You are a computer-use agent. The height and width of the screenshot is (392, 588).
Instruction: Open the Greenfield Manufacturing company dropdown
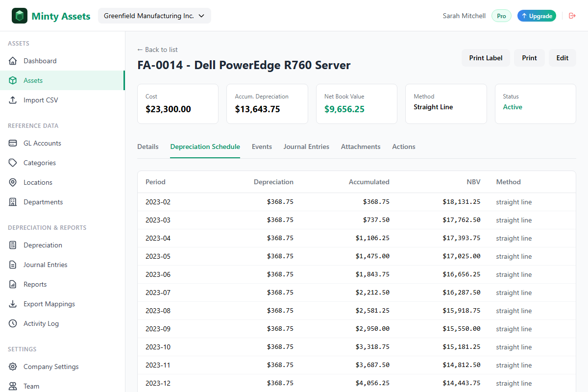(x=154, y=16)
